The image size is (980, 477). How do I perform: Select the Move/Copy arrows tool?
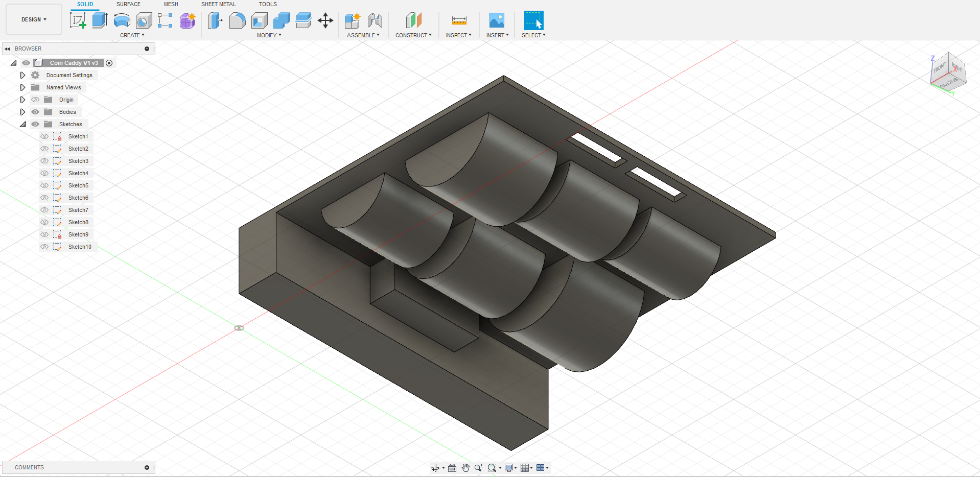[325, 20]
